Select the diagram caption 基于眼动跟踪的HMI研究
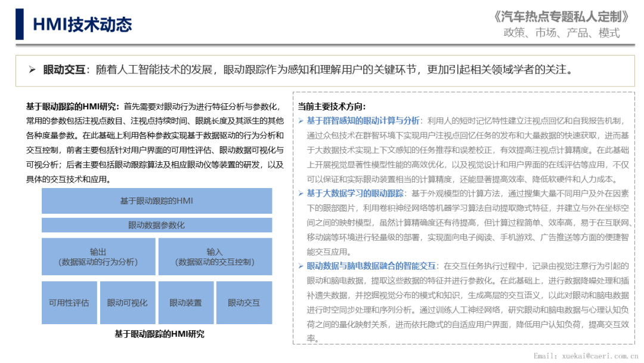 point(159,334)
